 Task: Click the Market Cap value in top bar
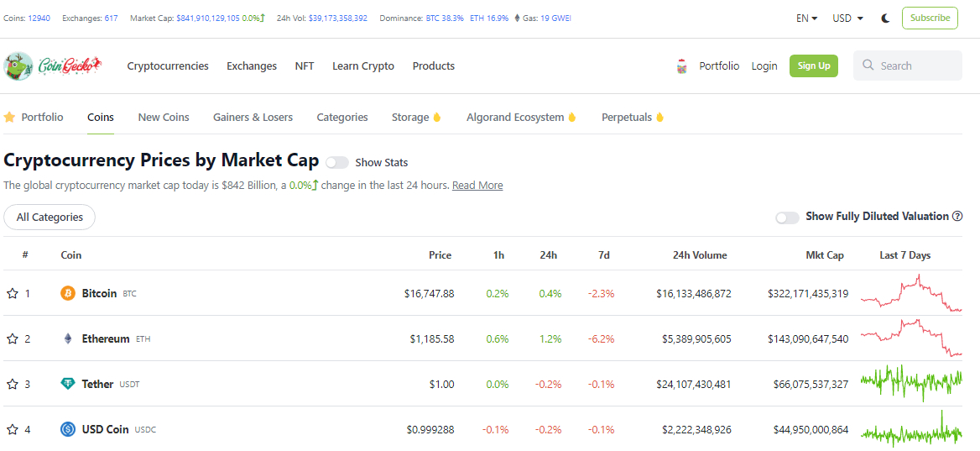208,18
